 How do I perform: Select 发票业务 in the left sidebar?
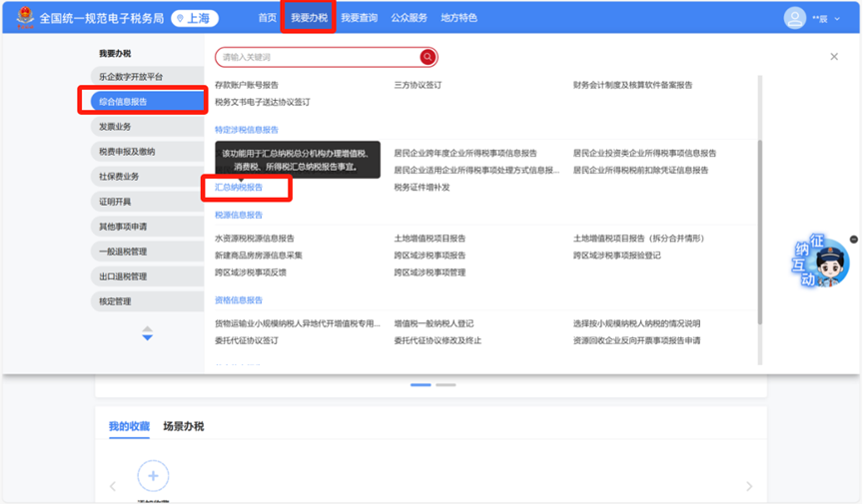115,127
